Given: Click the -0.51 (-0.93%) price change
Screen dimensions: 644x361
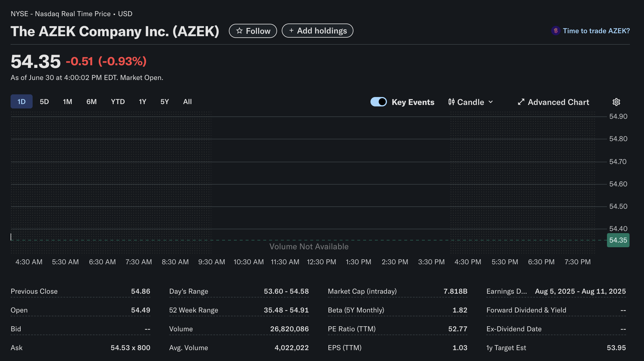Looking at the screenshot, I should point(106,61).
